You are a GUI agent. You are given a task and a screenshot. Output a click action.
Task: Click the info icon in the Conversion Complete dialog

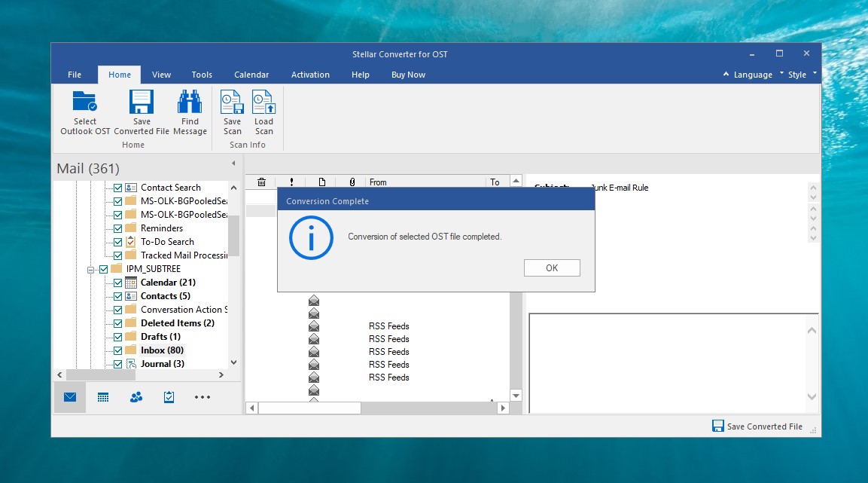(311, 237)
